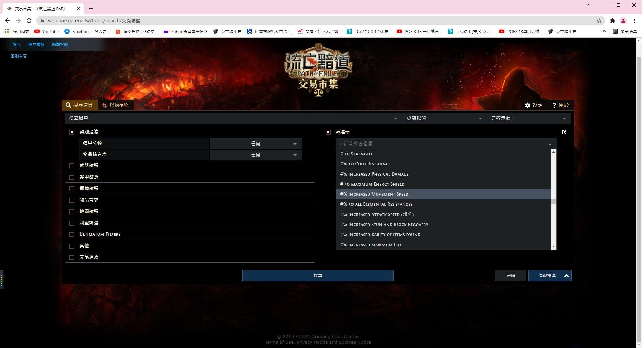The width and height of the screenshot is (644, 348).
Task: Toggle the 類別過濾 checkbox
Action: click(72, 132)
